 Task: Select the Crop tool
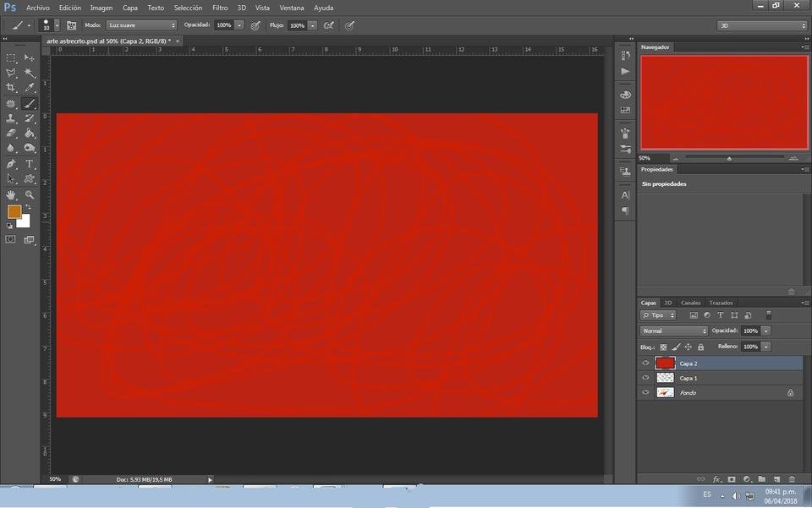click(10, 87)
